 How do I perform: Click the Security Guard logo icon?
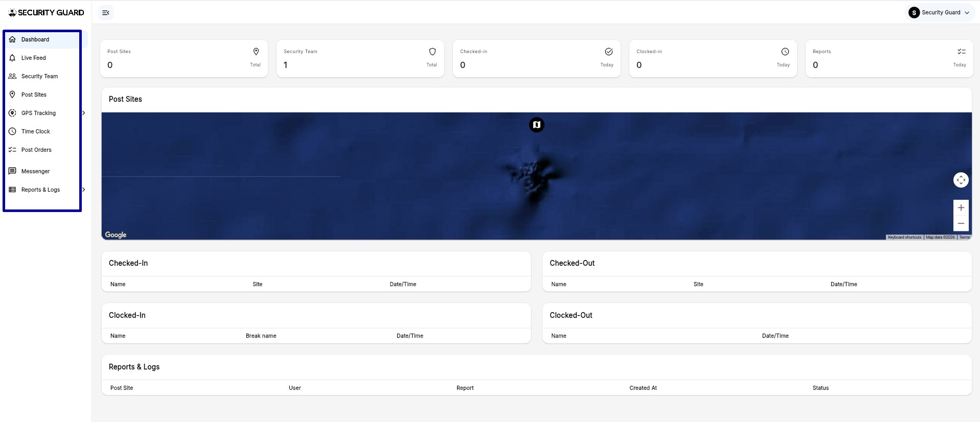[12, 13]
